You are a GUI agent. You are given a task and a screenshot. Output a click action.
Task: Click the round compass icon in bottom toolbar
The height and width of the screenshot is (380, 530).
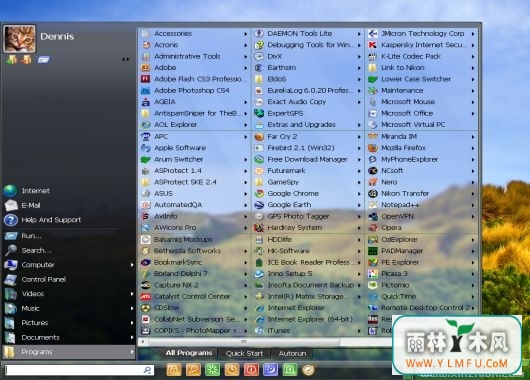tap(309, 370)
